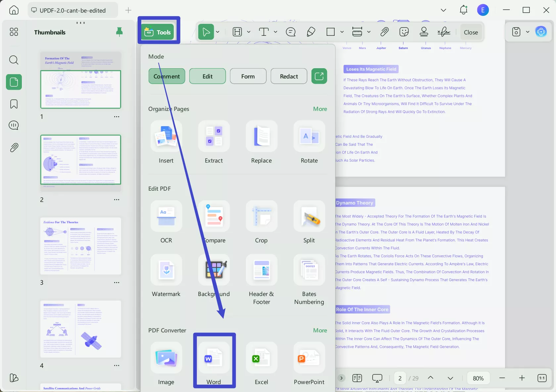The image size is (556, 392).
Task: Open More options for PDF Converter
Action: (319, 330)
